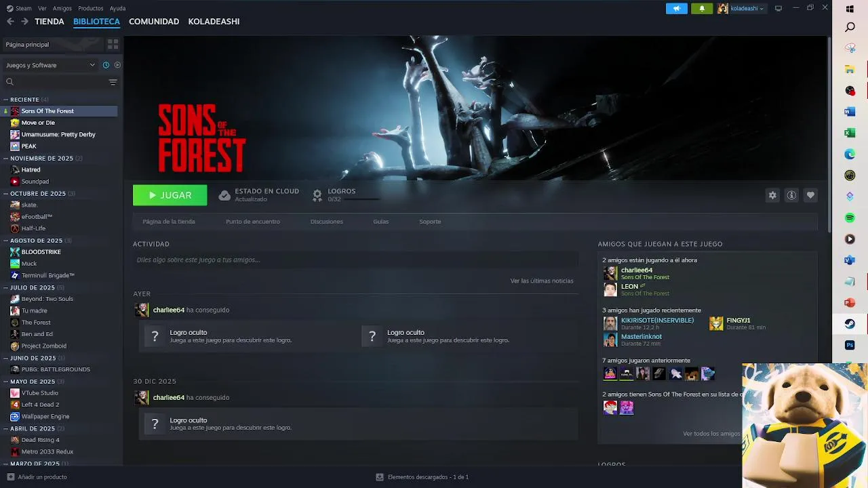
Task: Collapse JULIO DE 2025 category
Action: (6, 287)
